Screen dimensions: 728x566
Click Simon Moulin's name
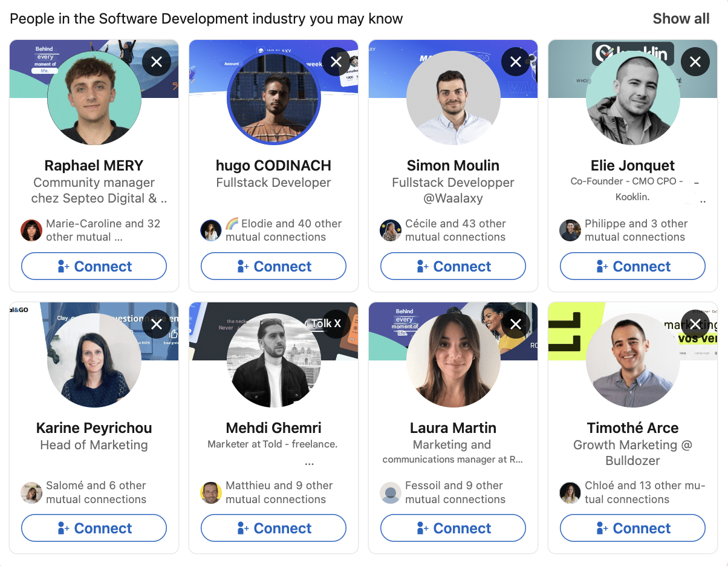pyautogui.click(x=453, y=165)
